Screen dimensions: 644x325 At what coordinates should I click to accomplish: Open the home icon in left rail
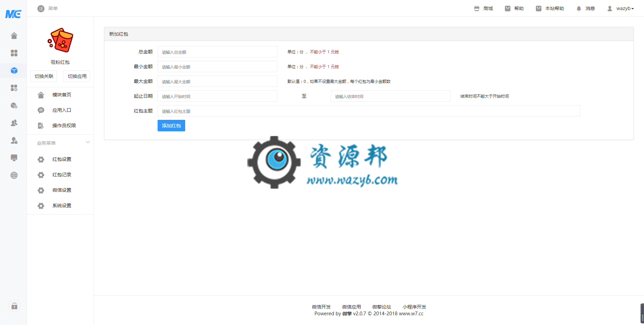tap(14, 36)
